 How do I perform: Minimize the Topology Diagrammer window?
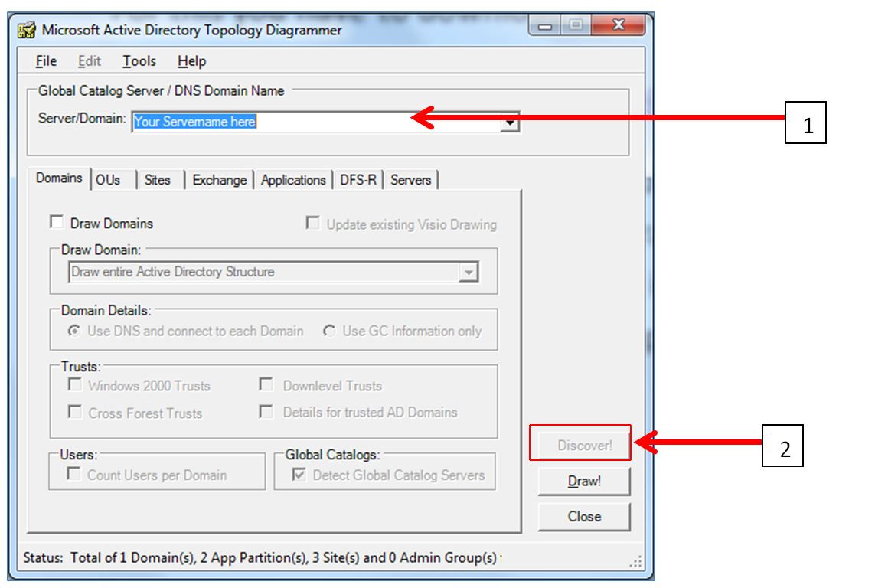click(x=545, y=25)
